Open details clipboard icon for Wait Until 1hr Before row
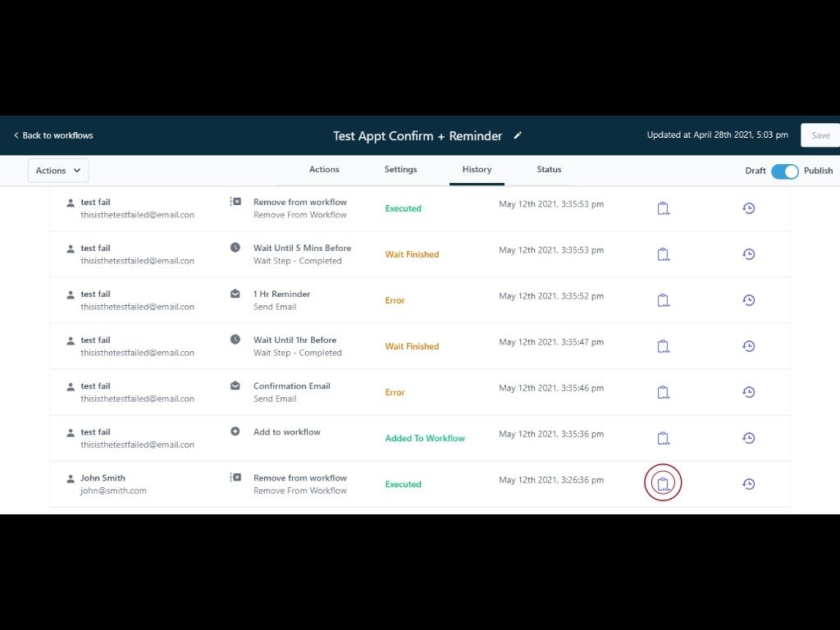This screenshot has width=840, height=630. pos(663,347)
